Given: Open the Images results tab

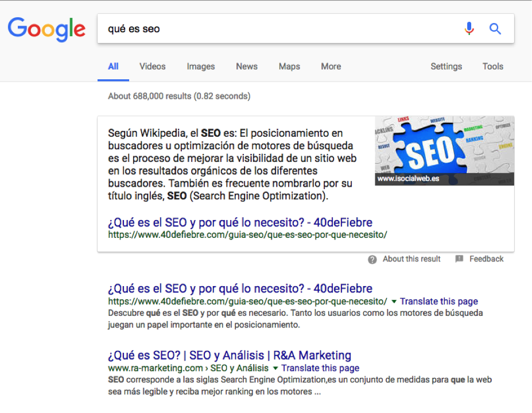Looking at the screenshot, I should [x=200, y=67].
